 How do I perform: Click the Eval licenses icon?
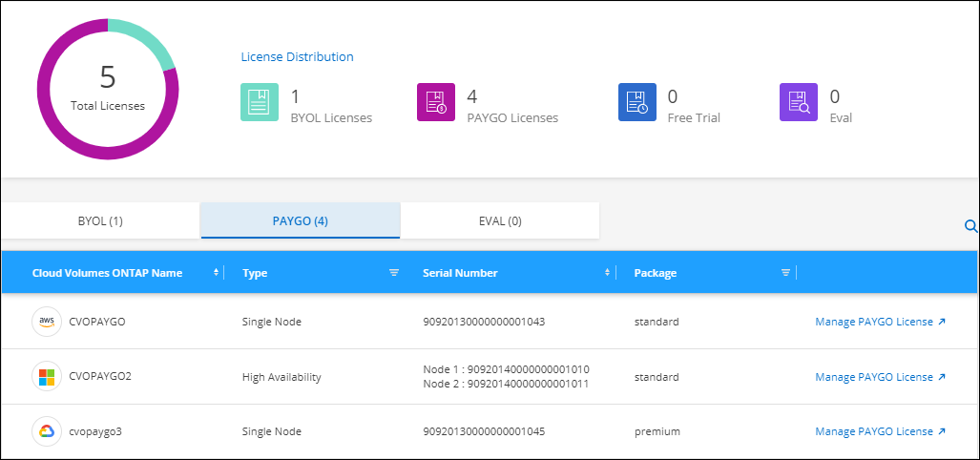tap(799, 103)
